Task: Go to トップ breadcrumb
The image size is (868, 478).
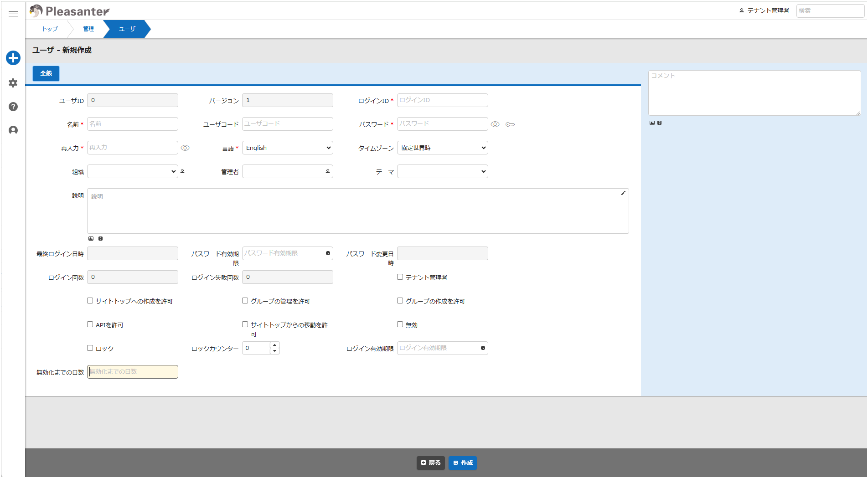Action: [50, 29]
